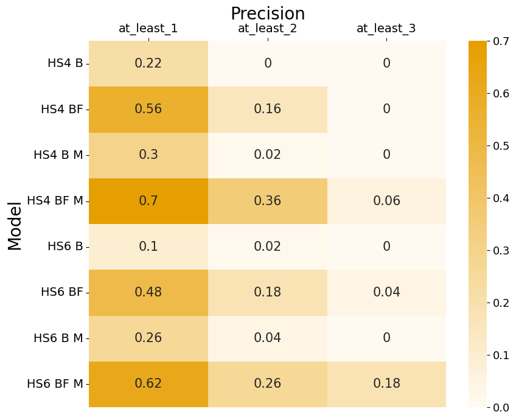The image size is (516, 420).
Task: Click the HS6 B row label
Action: 64,247
